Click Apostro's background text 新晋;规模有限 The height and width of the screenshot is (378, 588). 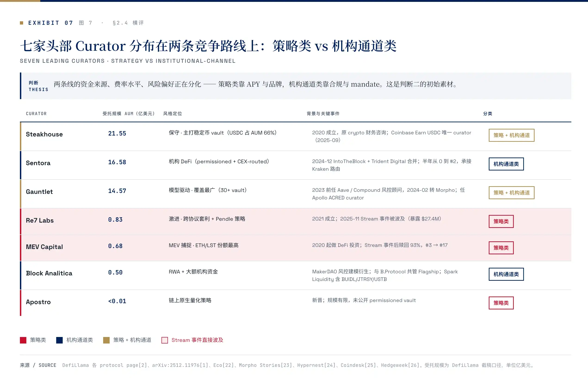(364, 300)
